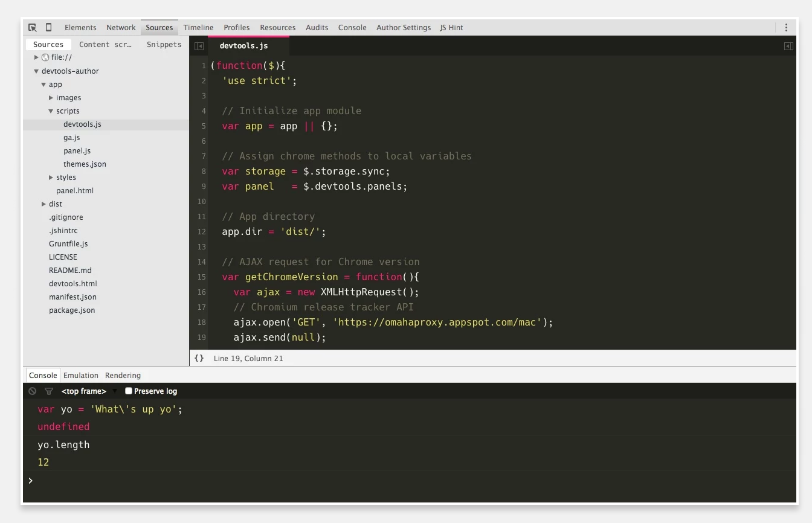Toggle the debugger pane icon at right

tap(788, 46)
